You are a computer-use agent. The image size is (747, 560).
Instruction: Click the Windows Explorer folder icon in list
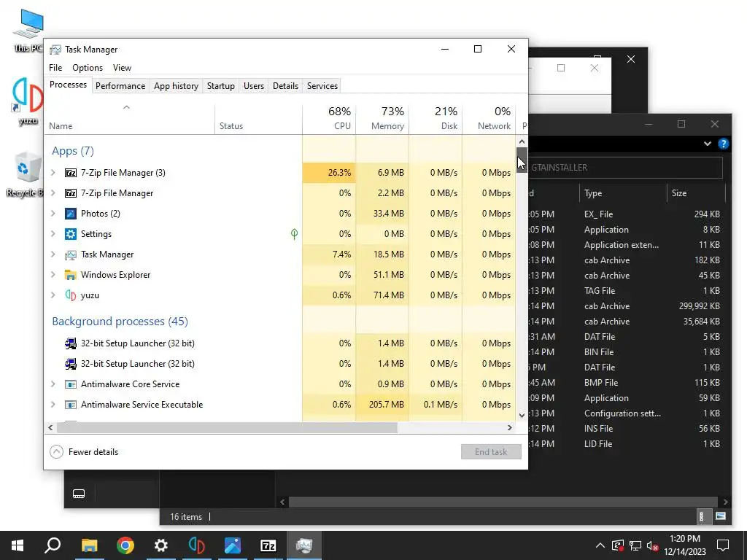click(71, 275)
